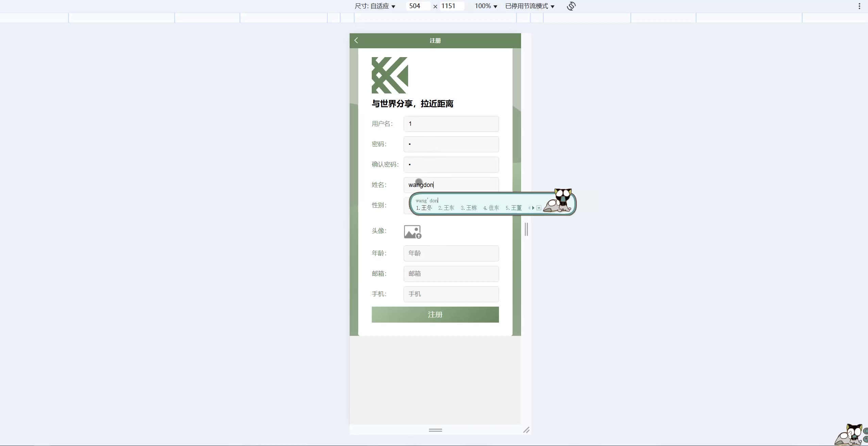868x446 pixels.
Task: Open the three-dot more options menu
Action: click(859, 6)
